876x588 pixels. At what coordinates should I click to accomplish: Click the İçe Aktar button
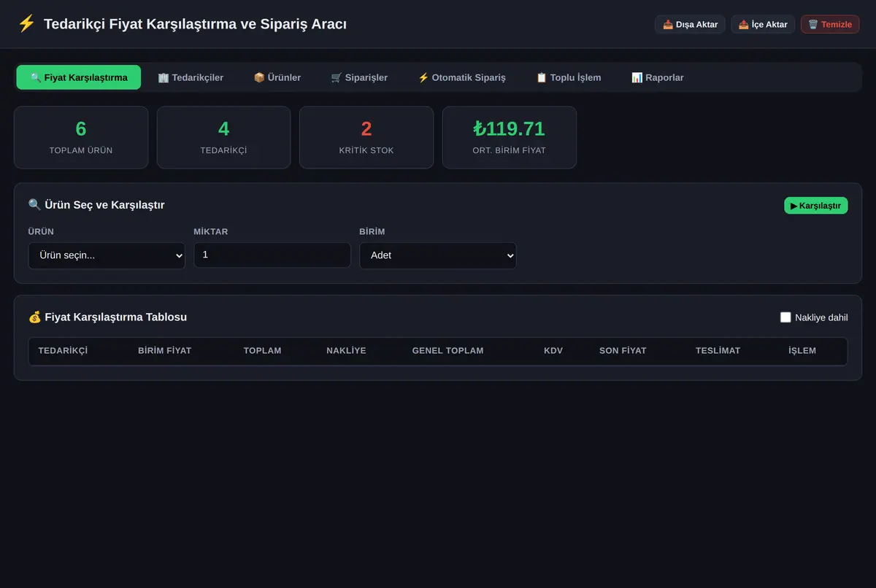pos(763,24)
